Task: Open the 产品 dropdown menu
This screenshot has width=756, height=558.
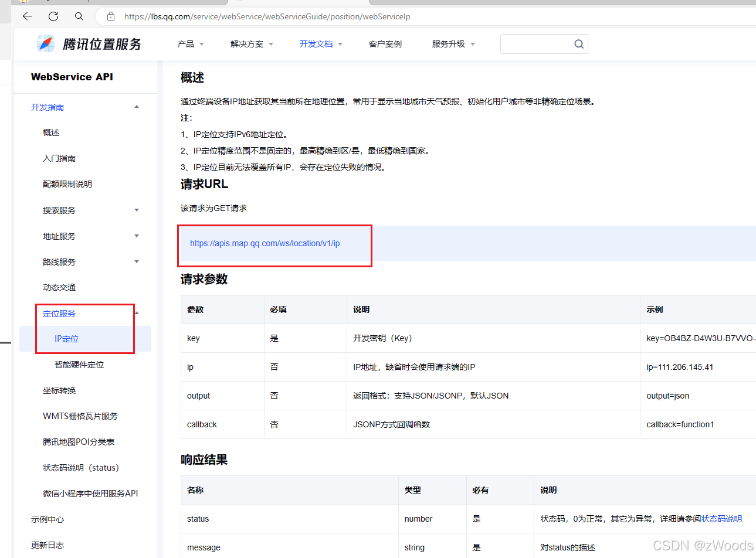Action: click(x=191, y=44)
